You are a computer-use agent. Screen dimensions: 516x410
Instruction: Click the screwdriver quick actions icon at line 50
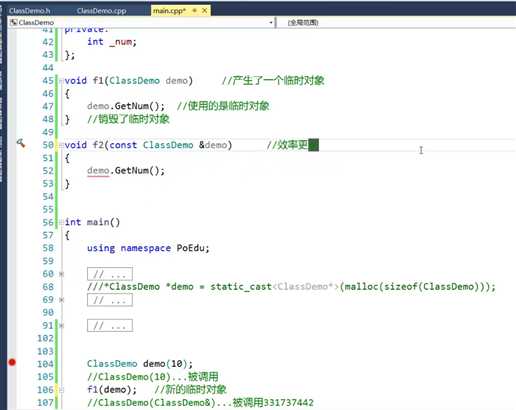coord(21,143)
